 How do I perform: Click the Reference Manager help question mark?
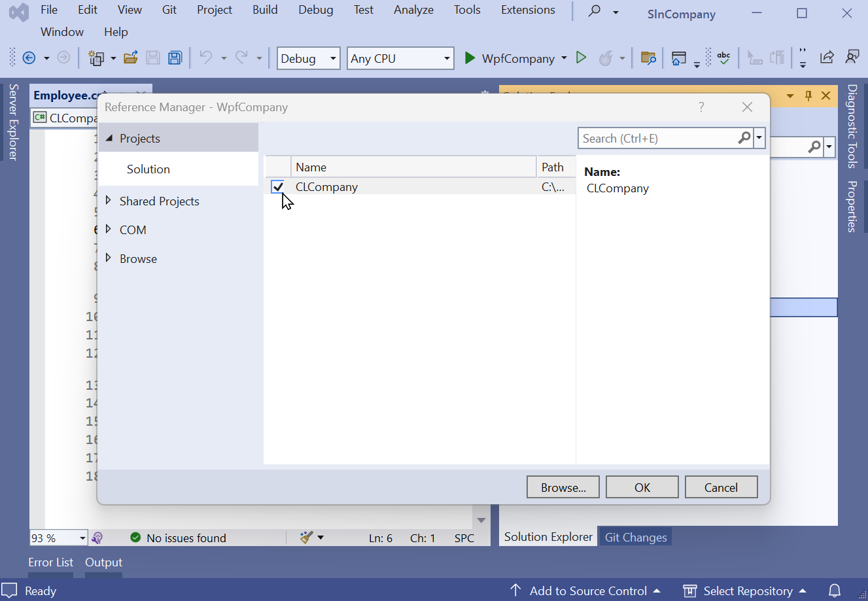pos(701,107)
